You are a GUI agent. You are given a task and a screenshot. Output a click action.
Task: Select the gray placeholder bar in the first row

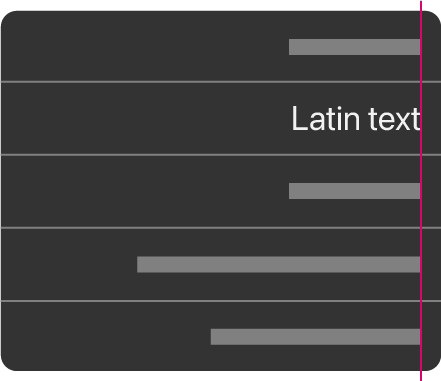(354, 47)
